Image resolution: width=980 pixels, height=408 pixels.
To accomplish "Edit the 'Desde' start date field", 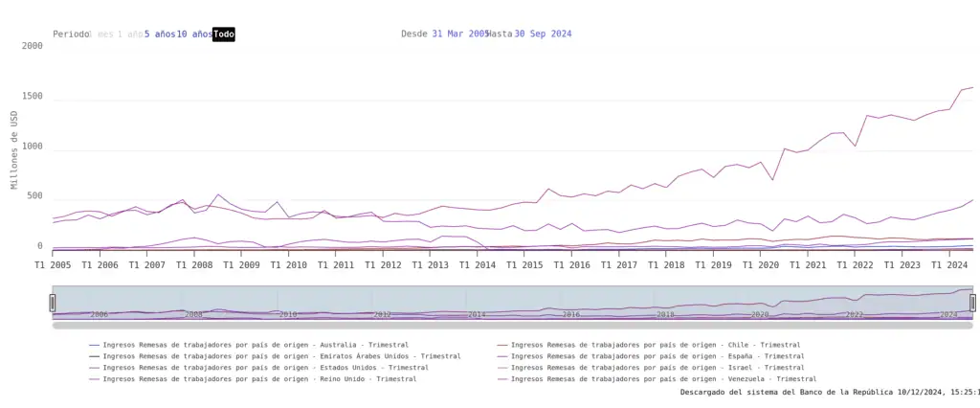I will [460, 34].
